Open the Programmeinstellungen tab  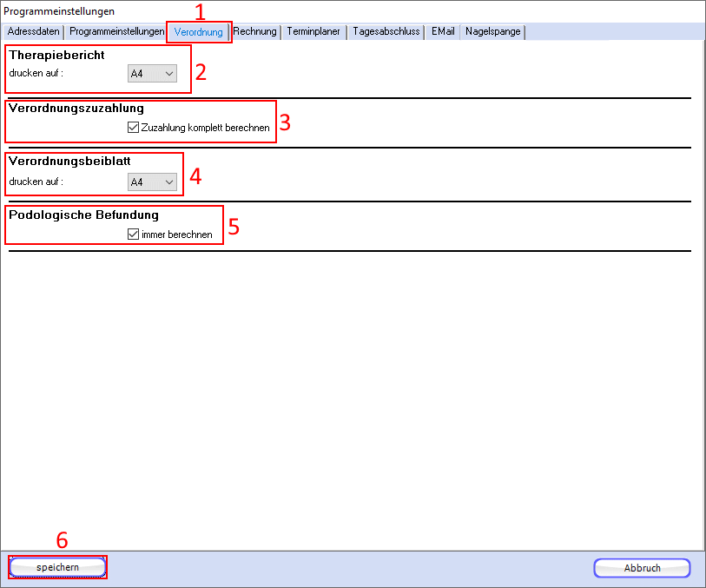click(116, 32)
